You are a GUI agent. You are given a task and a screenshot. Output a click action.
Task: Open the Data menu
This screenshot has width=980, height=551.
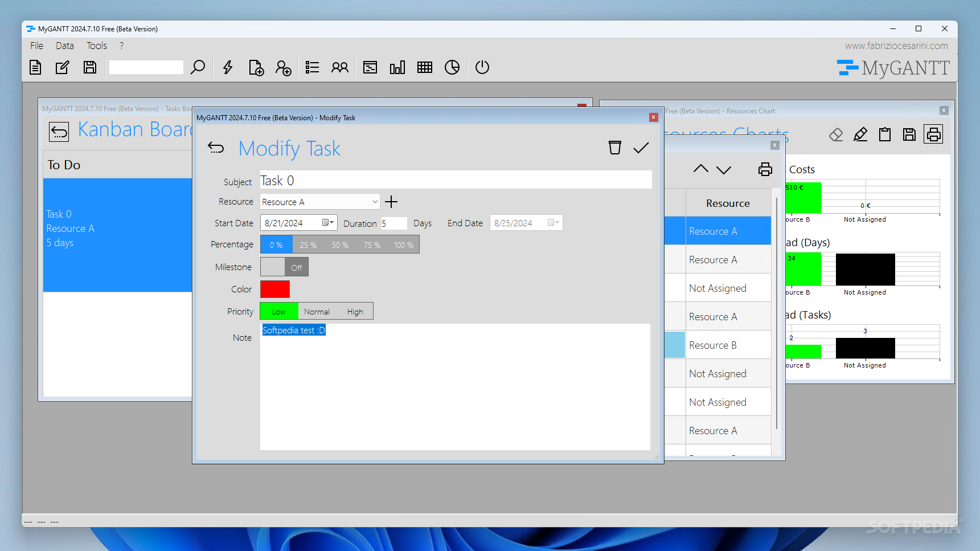(x=65, y=46)
